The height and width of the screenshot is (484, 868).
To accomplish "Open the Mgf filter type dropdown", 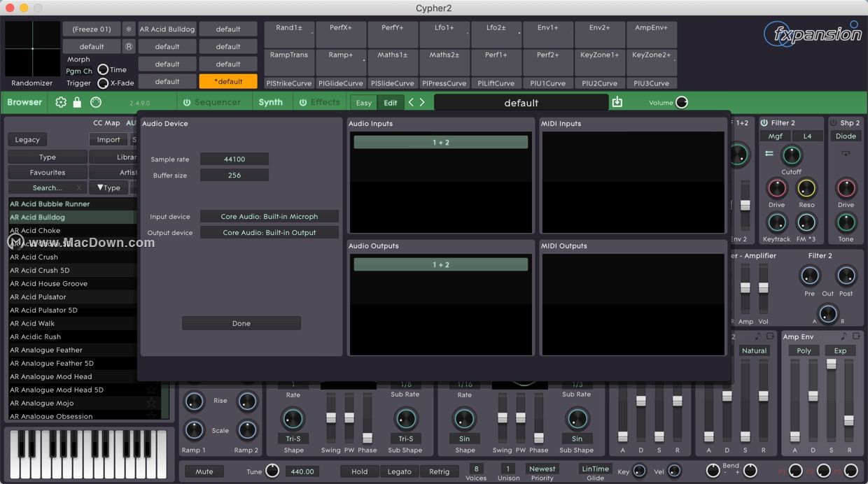I will point(776,136).
